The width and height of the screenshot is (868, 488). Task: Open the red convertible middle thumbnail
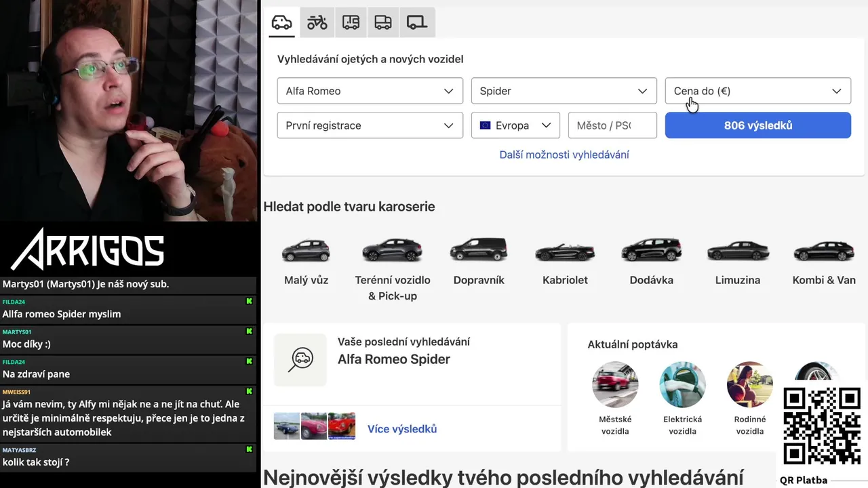coord(314,426)
